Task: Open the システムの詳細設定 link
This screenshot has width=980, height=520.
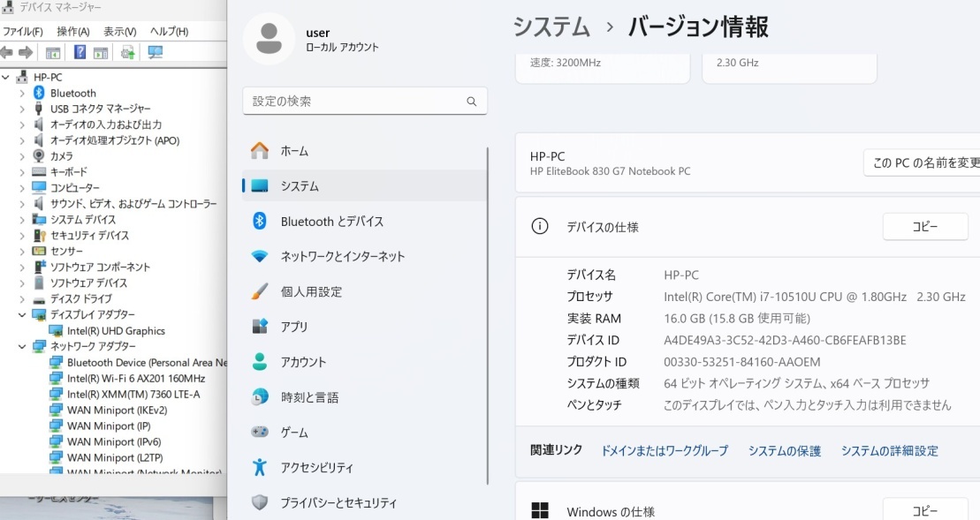Action: pos(889,450)
